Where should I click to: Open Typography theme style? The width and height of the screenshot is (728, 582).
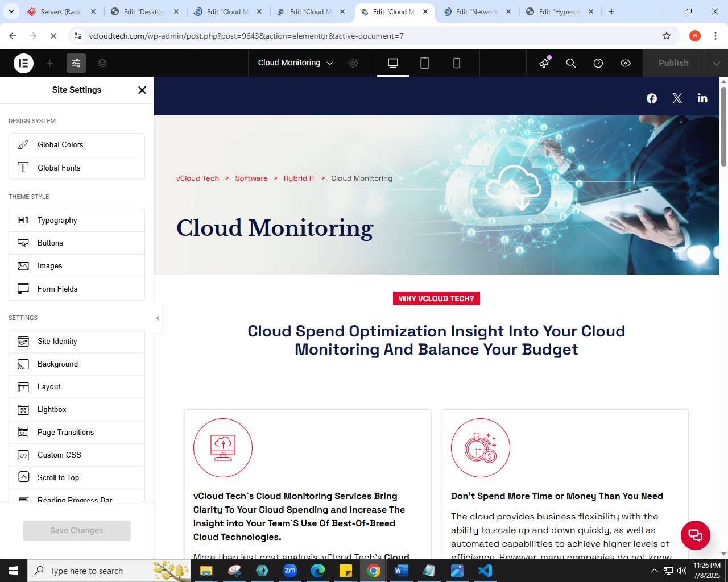(77, 221)
